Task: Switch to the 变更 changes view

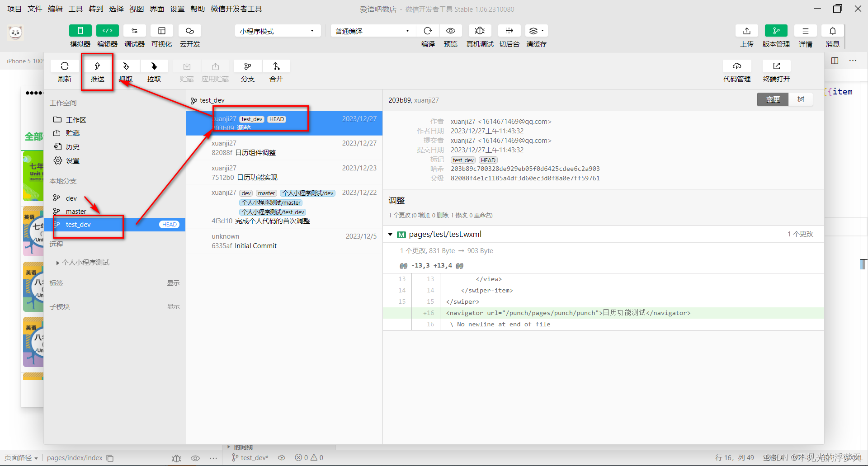Action: pos(773,99)
